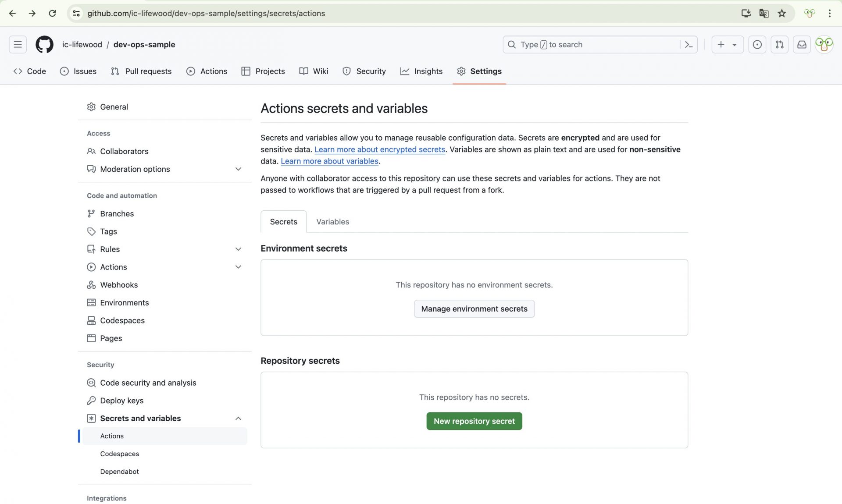Open the command palette icon

coord(689,45)
